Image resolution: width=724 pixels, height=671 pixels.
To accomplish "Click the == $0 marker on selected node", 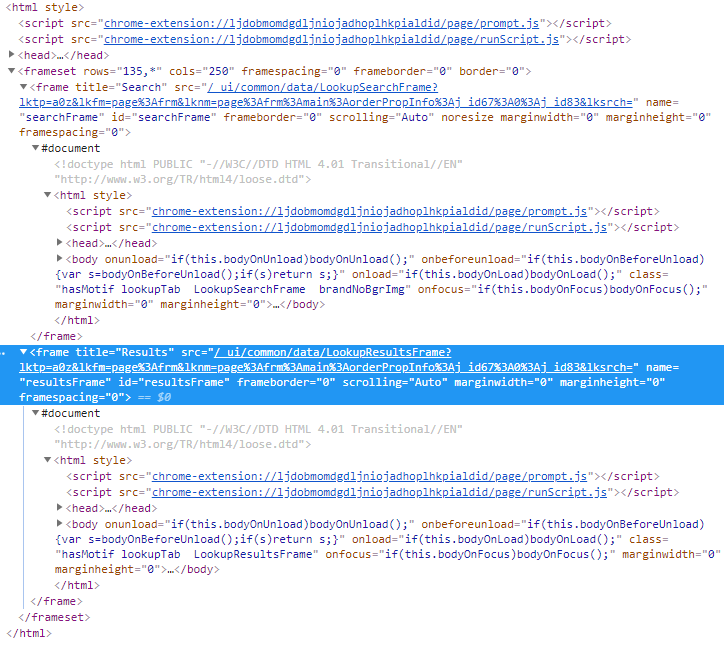I will tap(155, 397).
